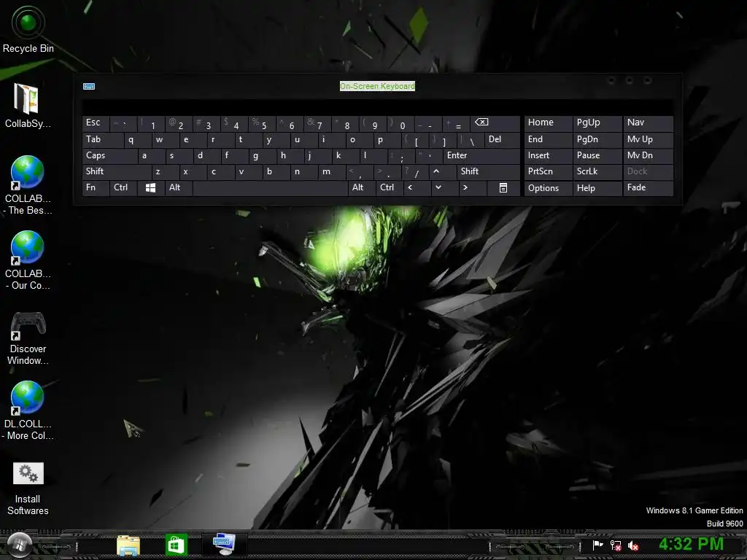Screen dimensions: 747x560
Task: Click the PgUp key
Action: (597, 123)
